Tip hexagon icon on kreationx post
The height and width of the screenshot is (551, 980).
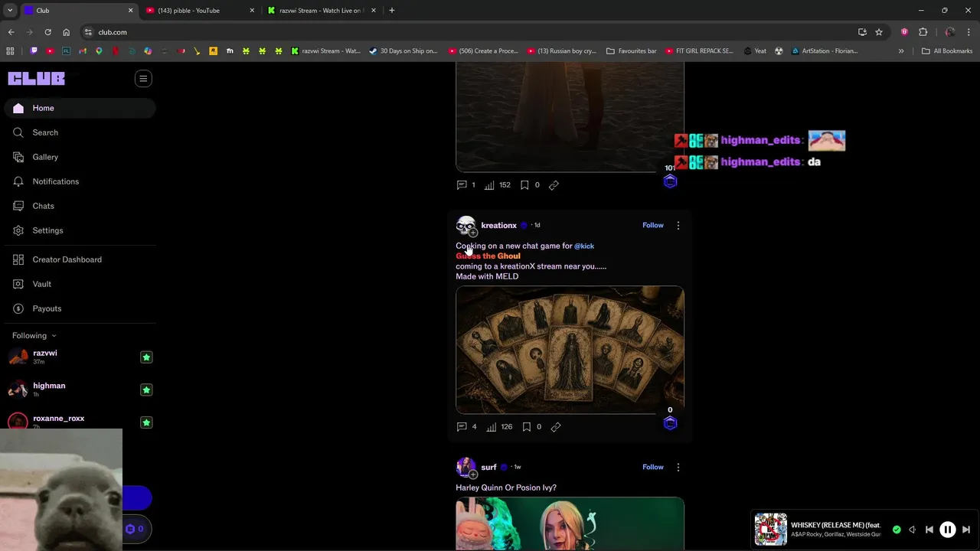pyautogui.click(x=670, y=423)
